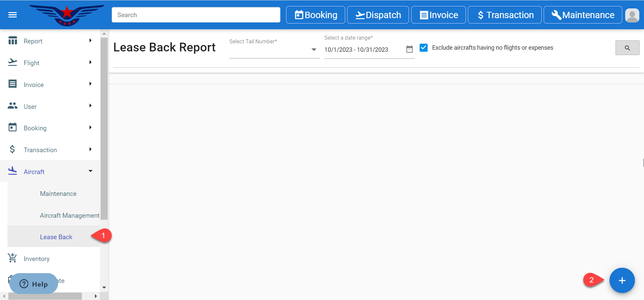Image resolution: width=644 pixels, height=300 pixels.
Task: Focus the top Search input field
Action: (x=196, y=15)
